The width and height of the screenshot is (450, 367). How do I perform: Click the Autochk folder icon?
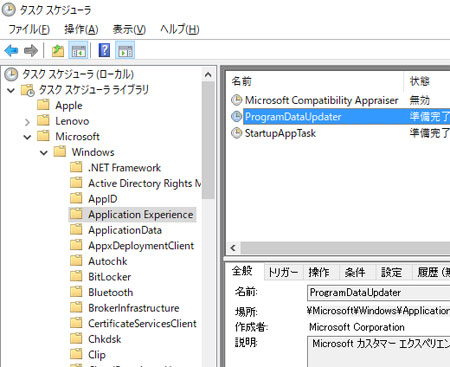click(76, 261)
